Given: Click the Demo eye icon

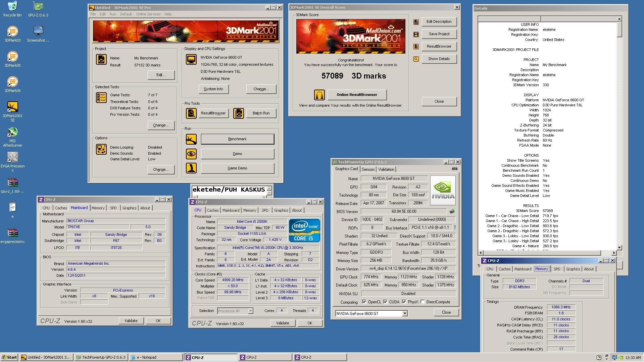Looking at the screenshot, I should (191, 154).
